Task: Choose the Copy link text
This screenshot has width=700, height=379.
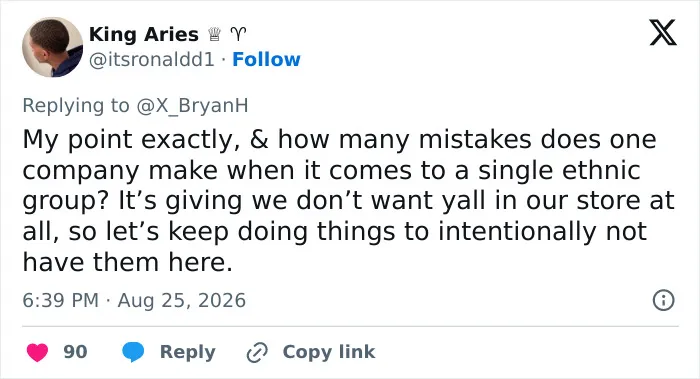Action: click(x=329, y=352)
